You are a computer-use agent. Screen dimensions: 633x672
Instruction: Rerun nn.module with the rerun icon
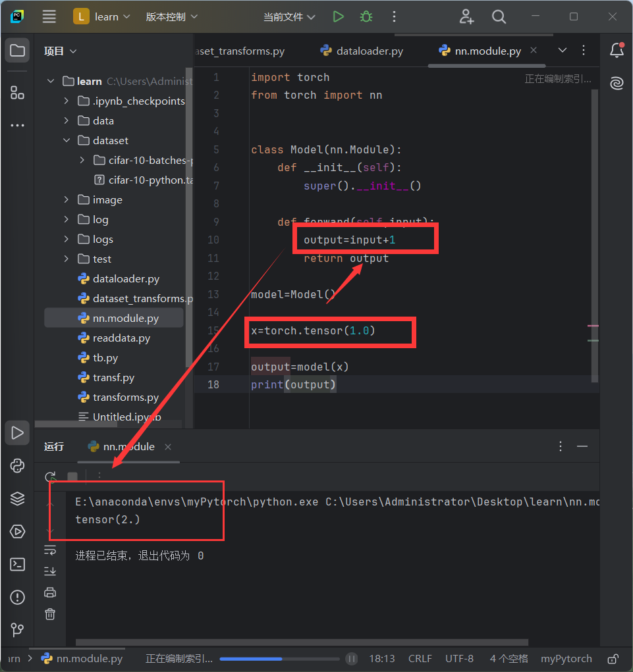click(x=50, y=476)
